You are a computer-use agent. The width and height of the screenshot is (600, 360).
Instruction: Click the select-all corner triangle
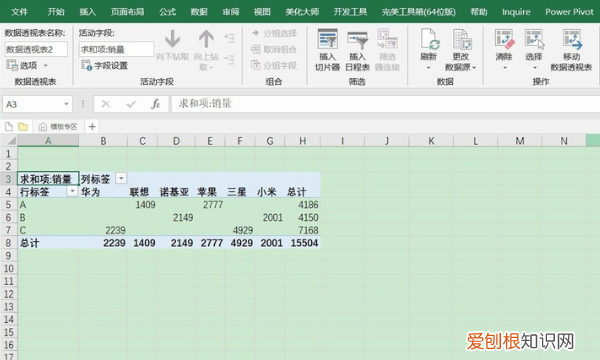click(10, 141)
